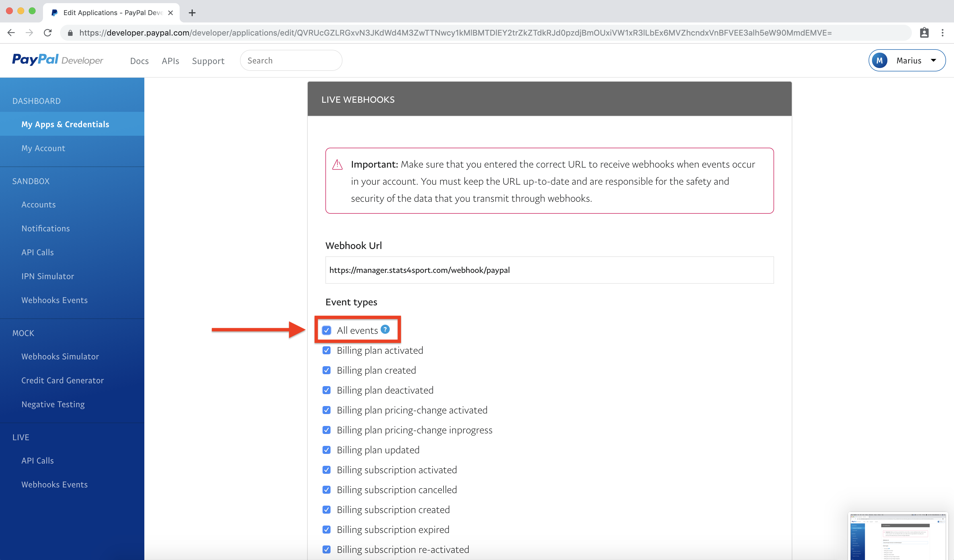Open Live API Calls
The image size is (954, 560).
[38, 460]
